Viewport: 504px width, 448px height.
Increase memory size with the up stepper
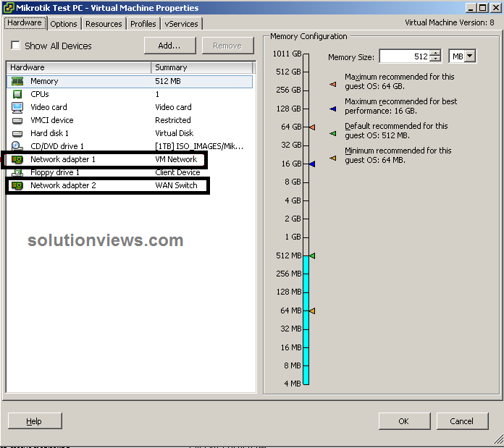435,54
